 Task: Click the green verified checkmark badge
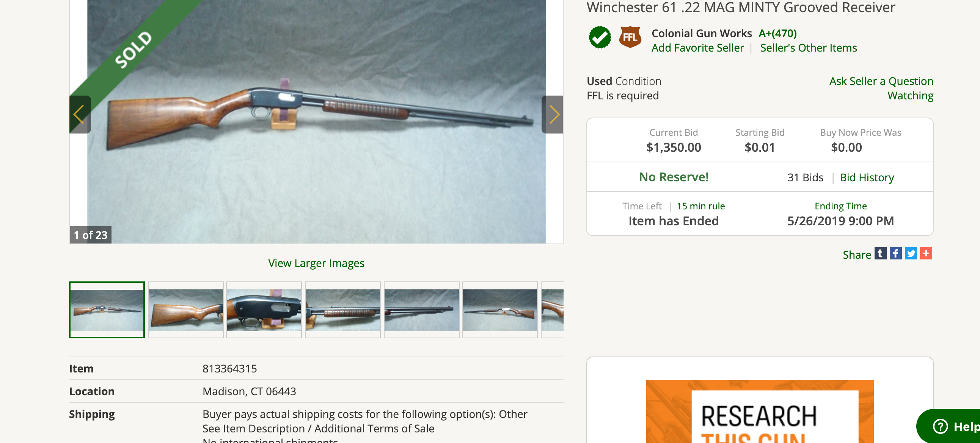tap(600, 37)
